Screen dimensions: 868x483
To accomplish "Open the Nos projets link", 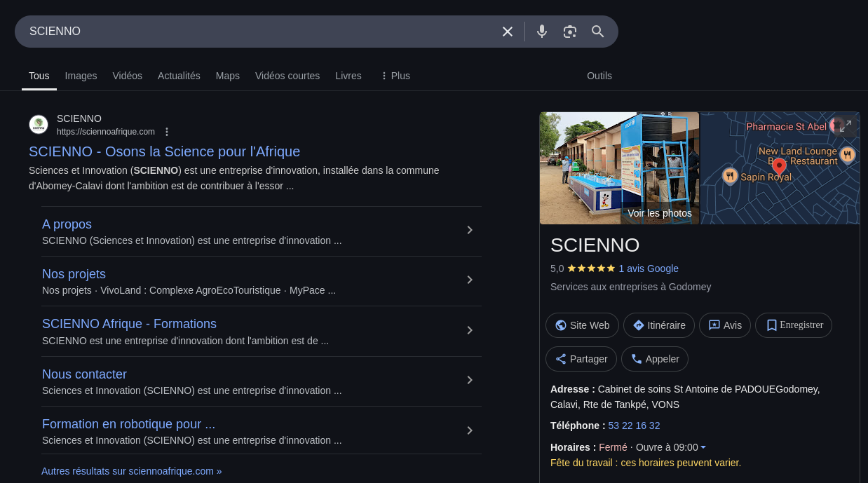I will (74, 274).
